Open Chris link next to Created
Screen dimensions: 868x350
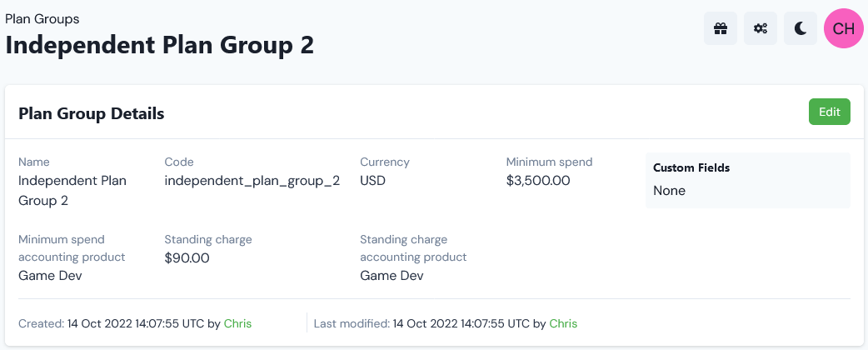click(x=237, y=323)
